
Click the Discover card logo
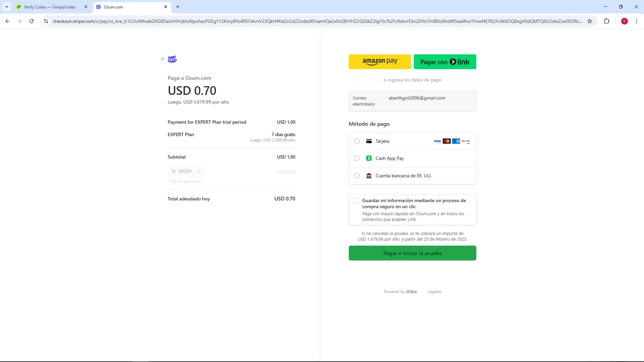click(465, 141)
